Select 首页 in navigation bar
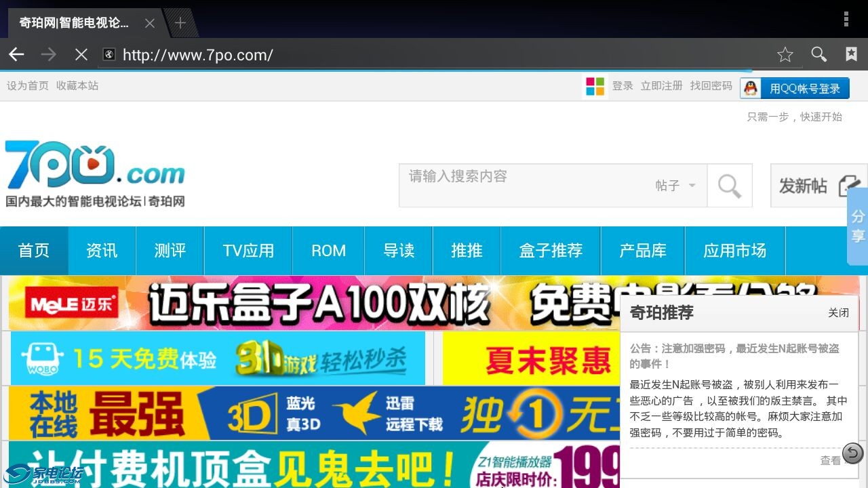The image size is (868, 488). 34,251
